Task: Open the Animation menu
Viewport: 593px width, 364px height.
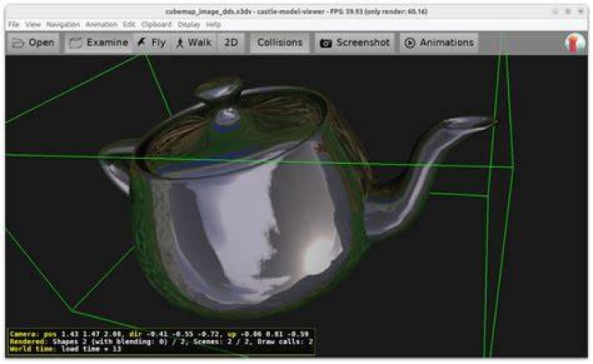Action: (101, 25)
